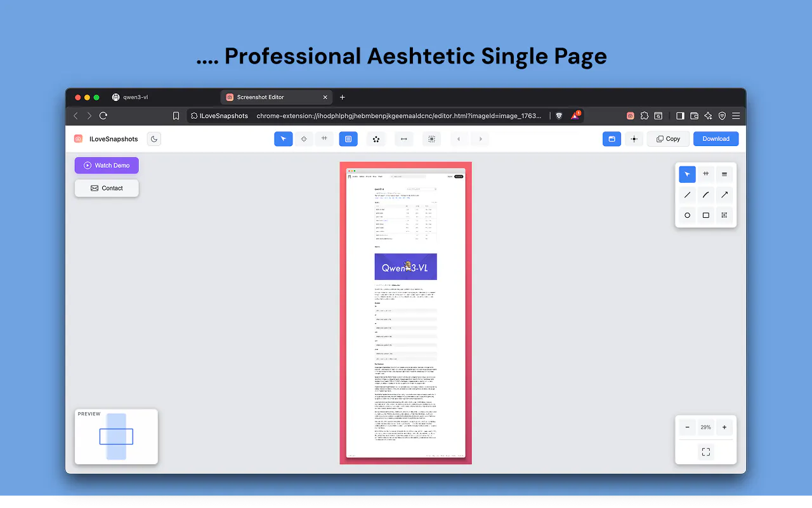Click the dashed selection-square icon in toolbar

click(x=431, y=139)
